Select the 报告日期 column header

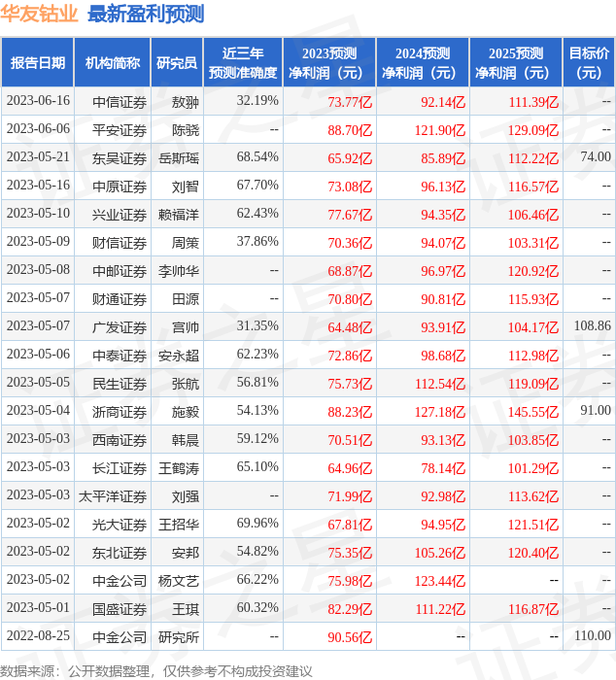coord(38,63)
